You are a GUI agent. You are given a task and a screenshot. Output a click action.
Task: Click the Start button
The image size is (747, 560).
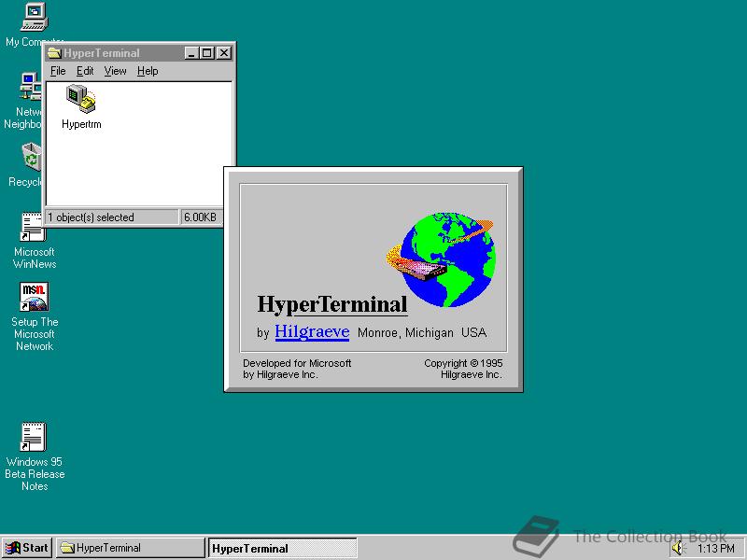[27, 548]
